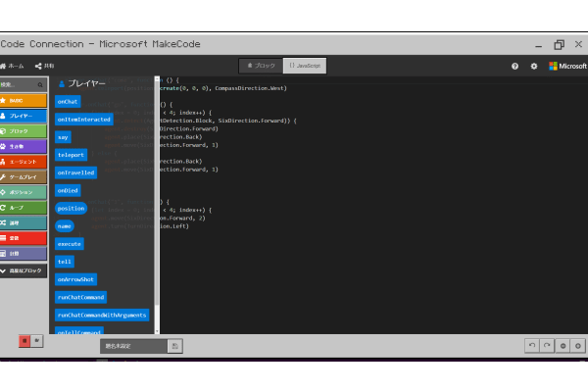The width and height of the screenshot is (588, 392).
Task: Select the execute block
Action: coord(70,244)
